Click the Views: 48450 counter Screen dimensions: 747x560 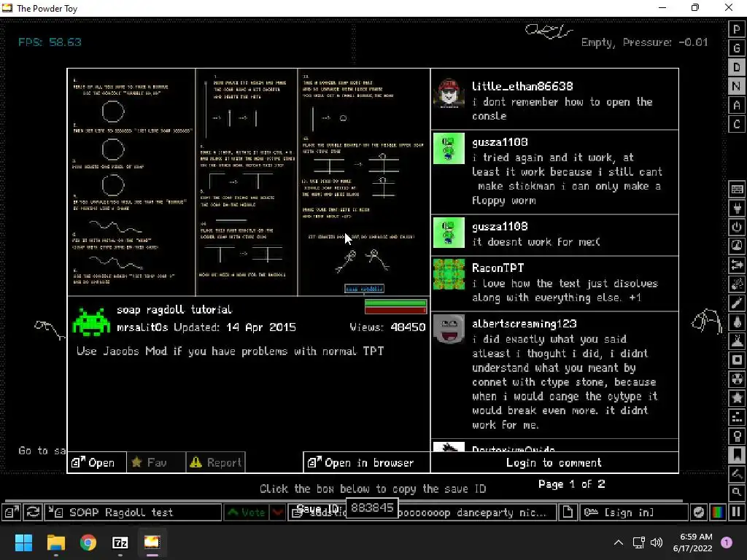point(387,327)
